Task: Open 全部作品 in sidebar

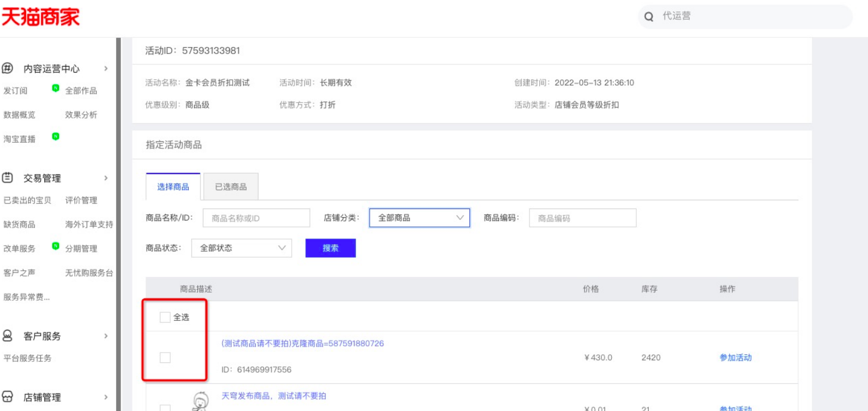Action: pyautogui.click(x=81, y=91)
